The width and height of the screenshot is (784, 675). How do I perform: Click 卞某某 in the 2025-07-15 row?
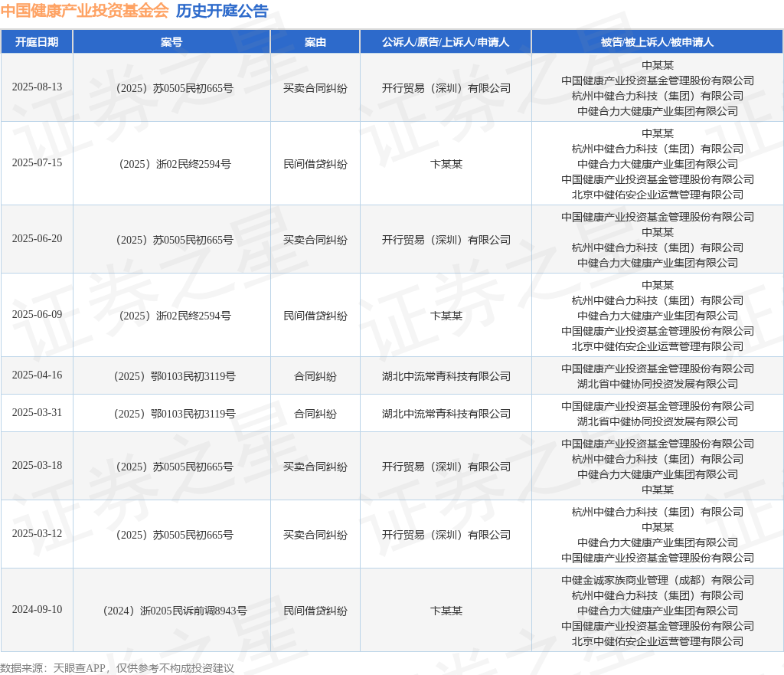tap(446, 164)
